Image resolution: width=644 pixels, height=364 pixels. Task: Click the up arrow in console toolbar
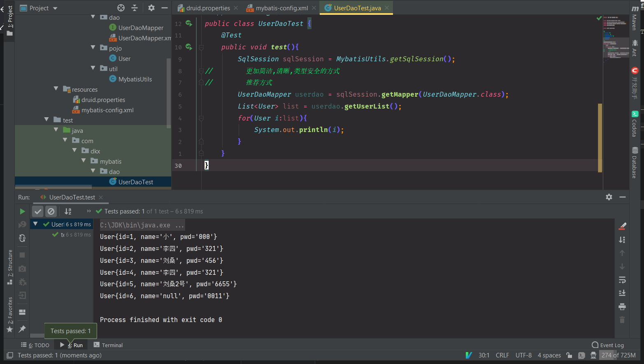(x=622, y=253)
